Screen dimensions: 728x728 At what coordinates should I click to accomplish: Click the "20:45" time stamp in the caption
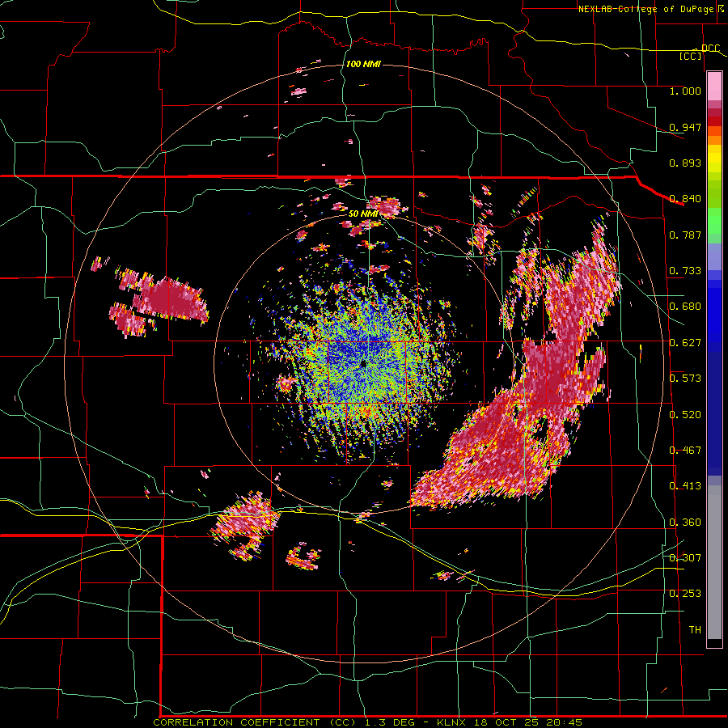click(x=563, y=722)
